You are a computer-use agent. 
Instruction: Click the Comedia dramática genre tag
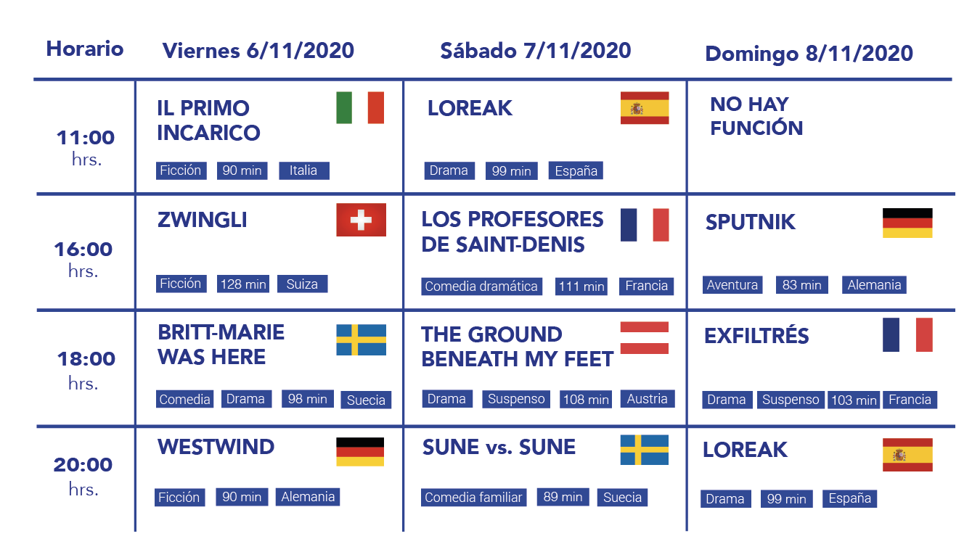pyautogui.click(x=482, y=286)
